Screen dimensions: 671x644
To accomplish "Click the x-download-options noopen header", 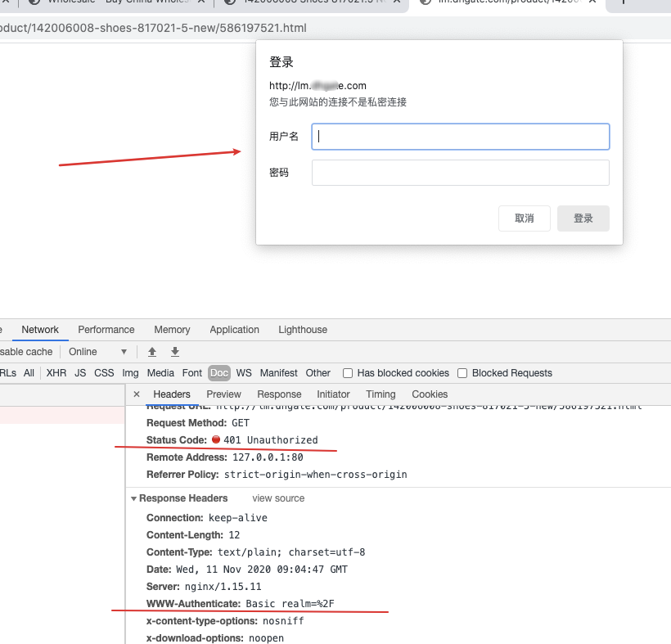I will (215, 638).
